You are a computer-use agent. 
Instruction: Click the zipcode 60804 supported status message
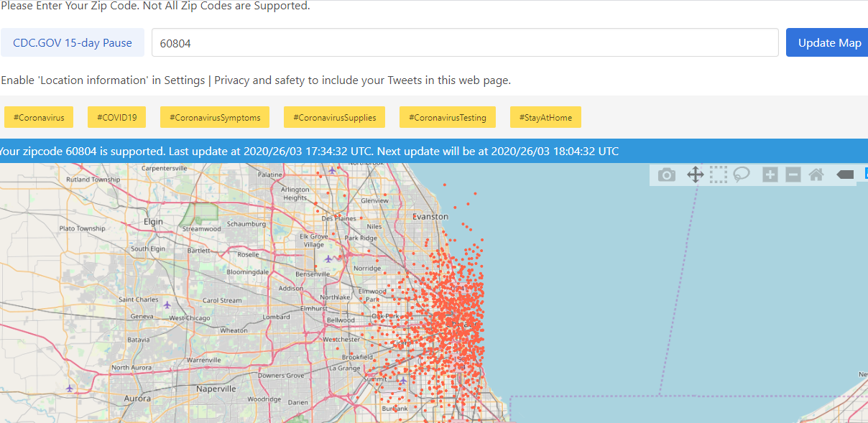pyautogui.click(x=309, y=152)
